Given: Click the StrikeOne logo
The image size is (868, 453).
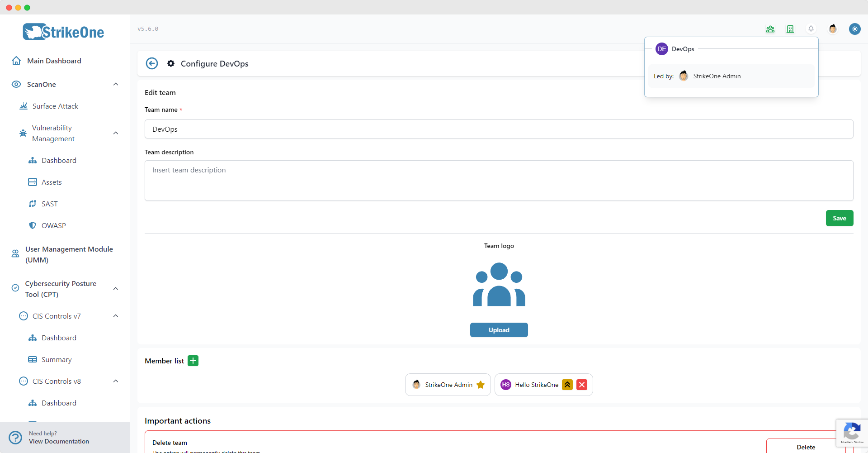Looking at the screenshot, I should click(x=63, y=31).
